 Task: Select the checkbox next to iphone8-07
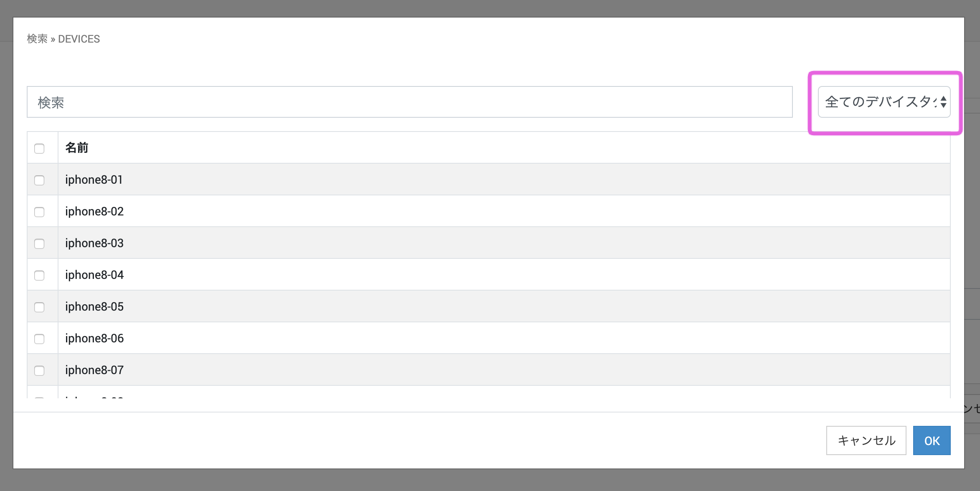click(39, 371)
